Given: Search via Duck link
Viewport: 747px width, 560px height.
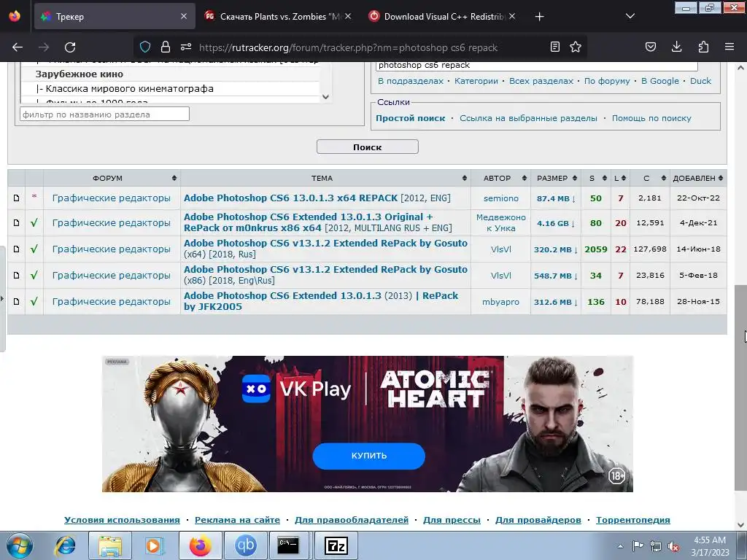Looking at the screenshot, I should [x=700, y=81].
